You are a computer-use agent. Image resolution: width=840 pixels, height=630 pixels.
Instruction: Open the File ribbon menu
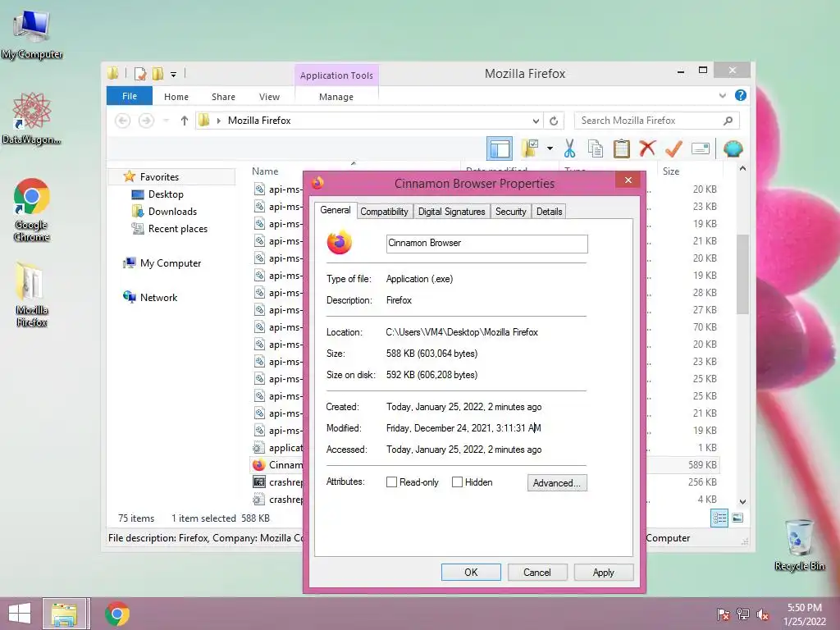[130, 96]
